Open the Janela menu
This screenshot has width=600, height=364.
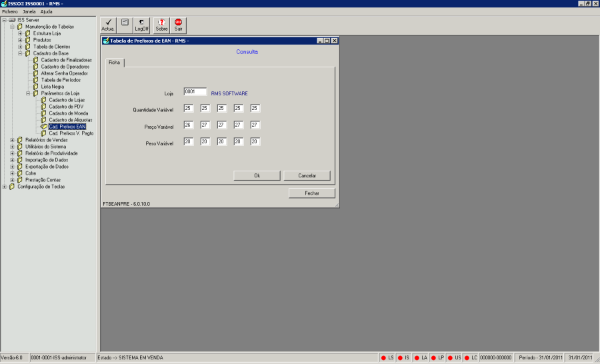29,12
